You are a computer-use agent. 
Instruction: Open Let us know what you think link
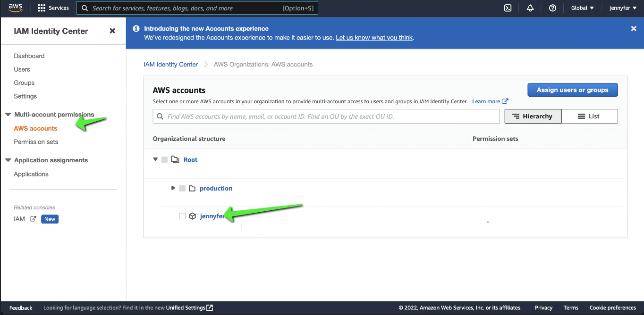click(x=374, y=38)
